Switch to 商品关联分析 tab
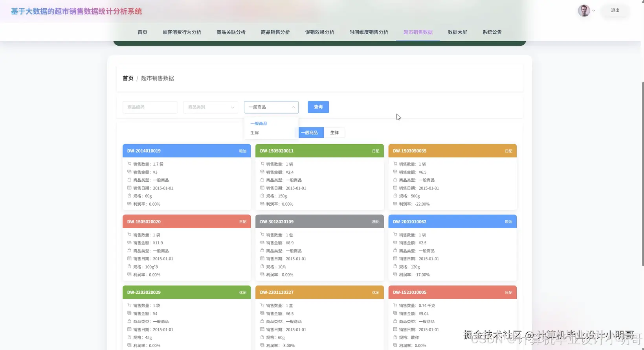The height and width of the screenshot is (350, 644). point(231,32)
